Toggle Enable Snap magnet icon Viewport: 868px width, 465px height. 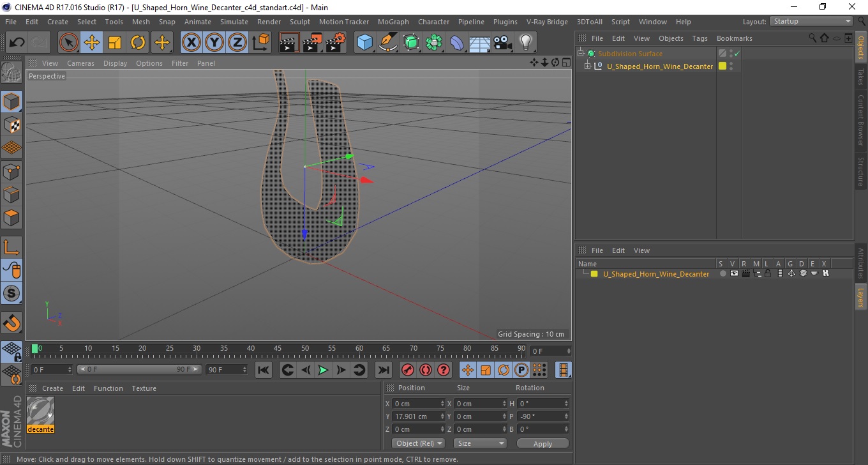11,323
